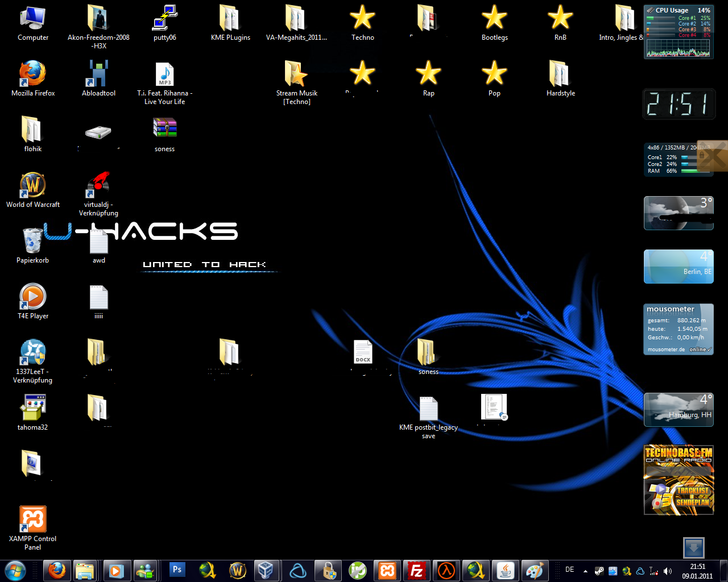Open the SENDEPLAN link on radio gadget
The height and width of the screenshot is (582, 728).
(x=692, y=502)
